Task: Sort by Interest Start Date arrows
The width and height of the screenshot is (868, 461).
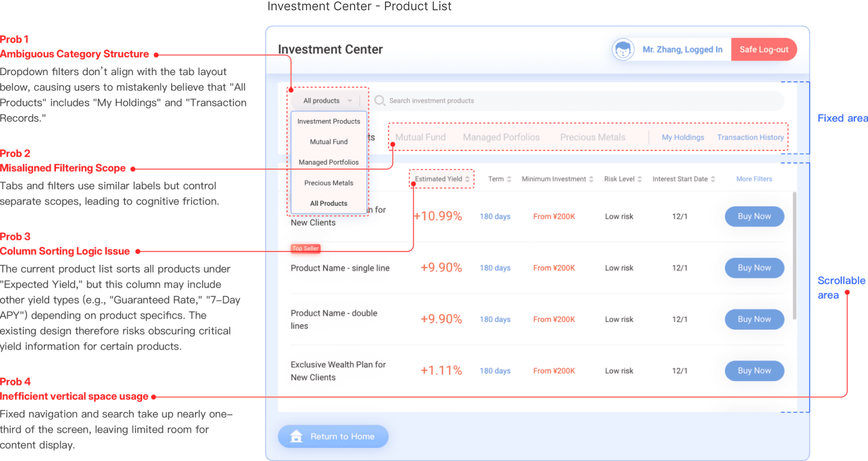Action: 713,179
